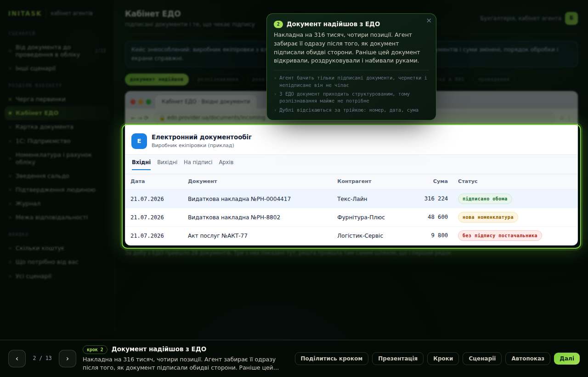The height and width of the screenshot is (377, 588).
Task: Click the Сума column header
Action: pyautogui.click(x=440, y=182)
